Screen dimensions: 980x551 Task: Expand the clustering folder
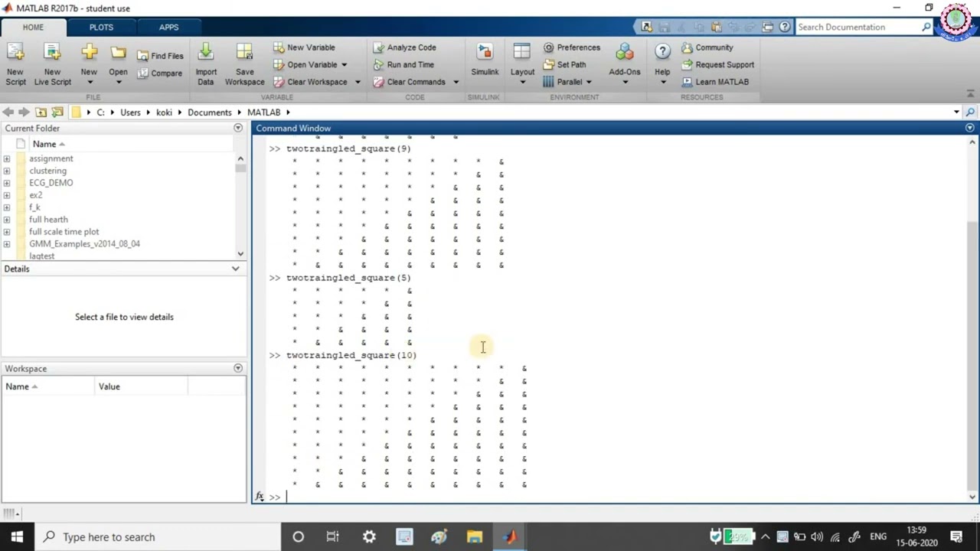pos(7,171)
